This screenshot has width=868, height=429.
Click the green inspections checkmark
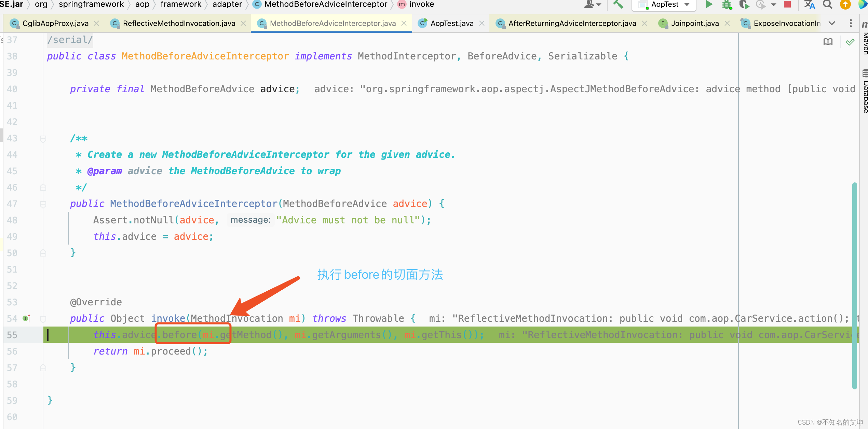tap(850, 42)
